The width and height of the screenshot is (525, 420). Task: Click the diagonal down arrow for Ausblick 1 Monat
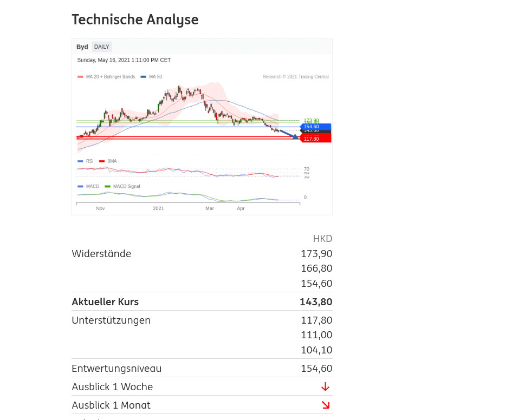[x=325, y=405]
